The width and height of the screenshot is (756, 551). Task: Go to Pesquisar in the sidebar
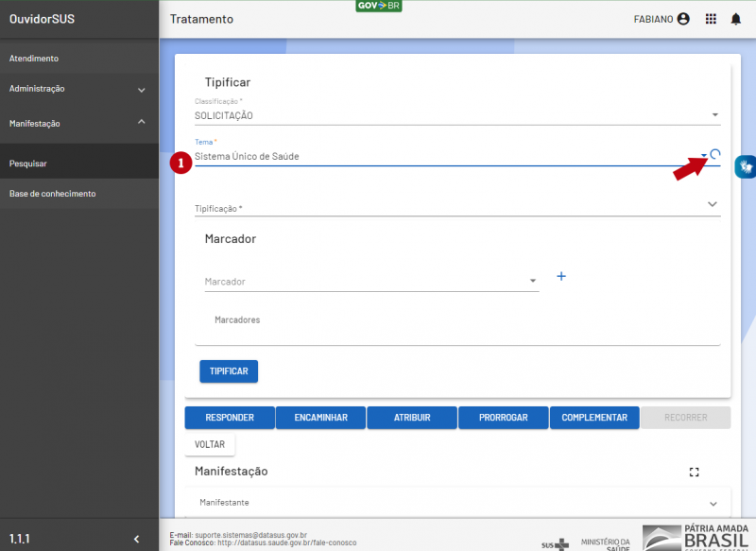pos(28,164)
